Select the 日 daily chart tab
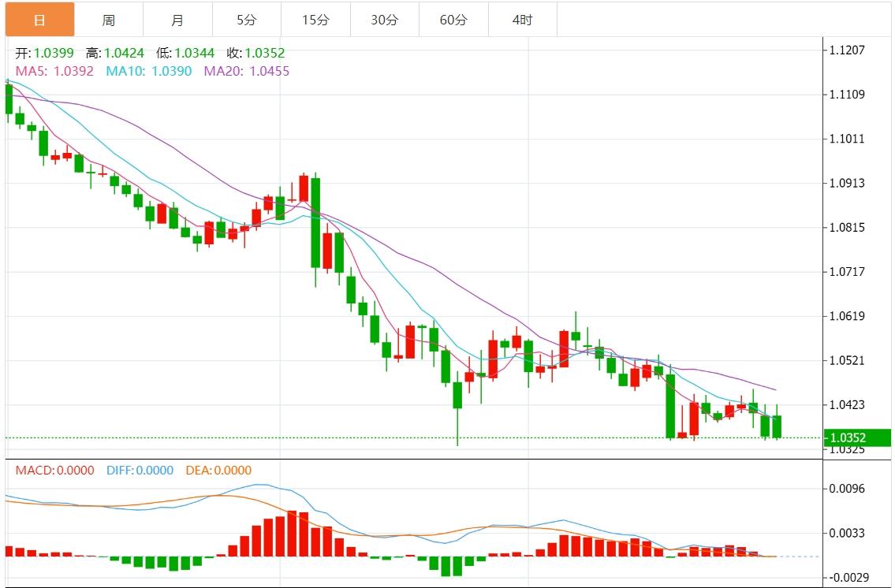 [x=40, y=20]
